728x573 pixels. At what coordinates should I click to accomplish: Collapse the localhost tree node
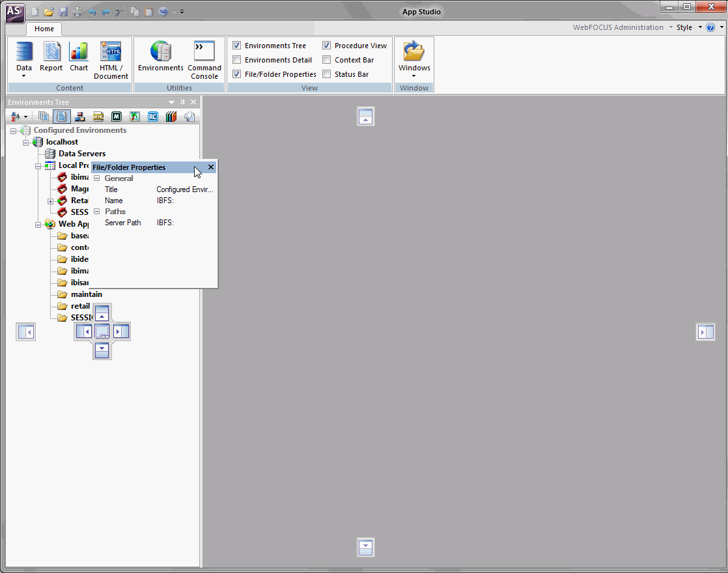point(26,143)
